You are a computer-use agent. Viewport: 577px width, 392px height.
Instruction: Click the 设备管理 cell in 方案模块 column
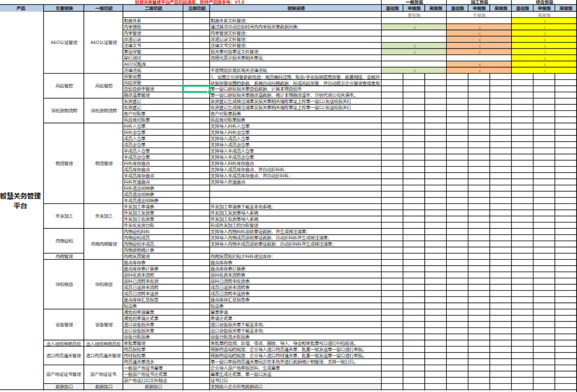tap(64, 324)
